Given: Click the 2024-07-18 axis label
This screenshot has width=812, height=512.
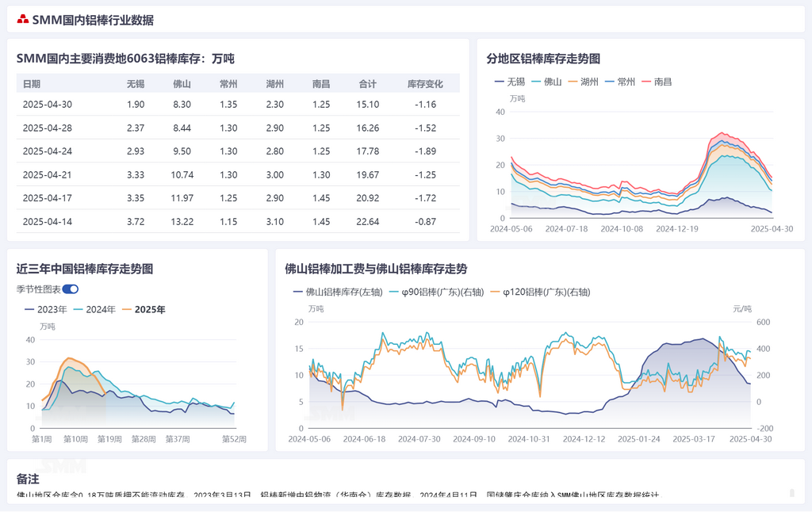Looking at the screenshot, I should click(x=566, y=229).
